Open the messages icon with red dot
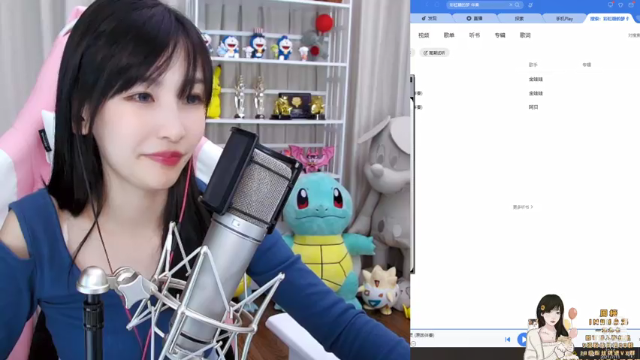This screenshot has height=360, width=640. point(611,4)
